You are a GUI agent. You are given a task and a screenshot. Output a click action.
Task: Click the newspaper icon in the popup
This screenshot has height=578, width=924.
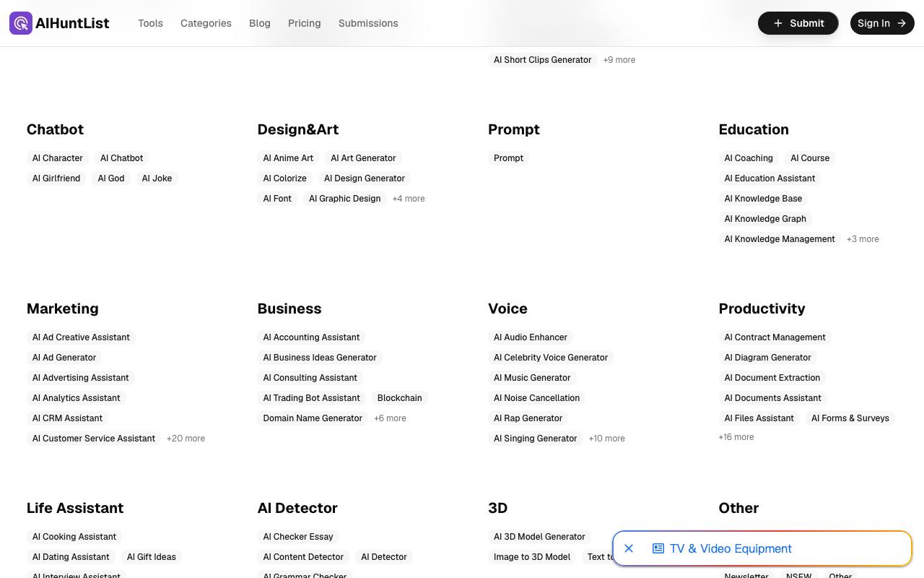click(658, 549)
